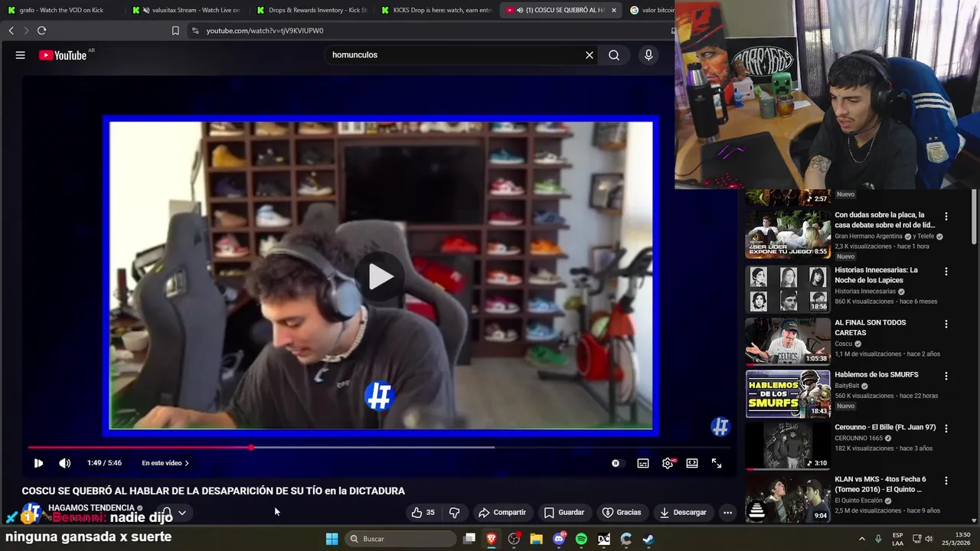Screen dimensions: 980x551
Task: Send thanks with the Gracias button
Action: click(622, 512)
